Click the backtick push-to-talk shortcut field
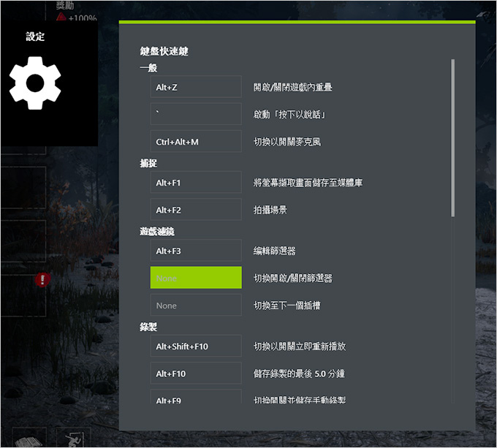The height and width of the screenshot is (448, 497). click(x=196, y=114)
